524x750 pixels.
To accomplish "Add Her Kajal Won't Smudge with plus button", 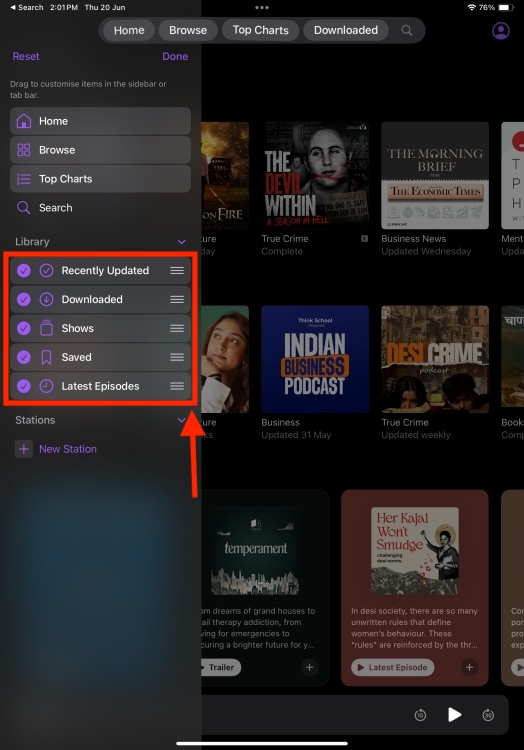I will tap(469, 667).
